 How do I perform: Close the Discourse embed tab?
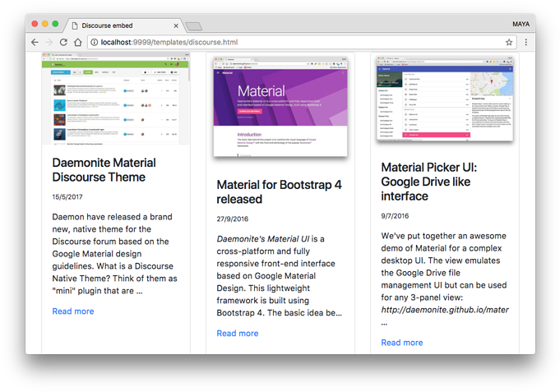(x=176, y=25)
